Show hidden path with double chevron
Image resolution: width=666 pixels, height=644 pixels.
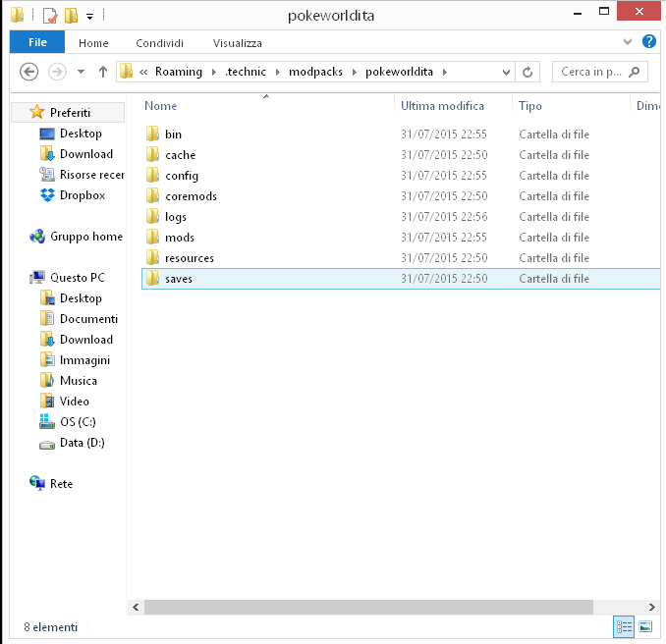coord(143,73)
